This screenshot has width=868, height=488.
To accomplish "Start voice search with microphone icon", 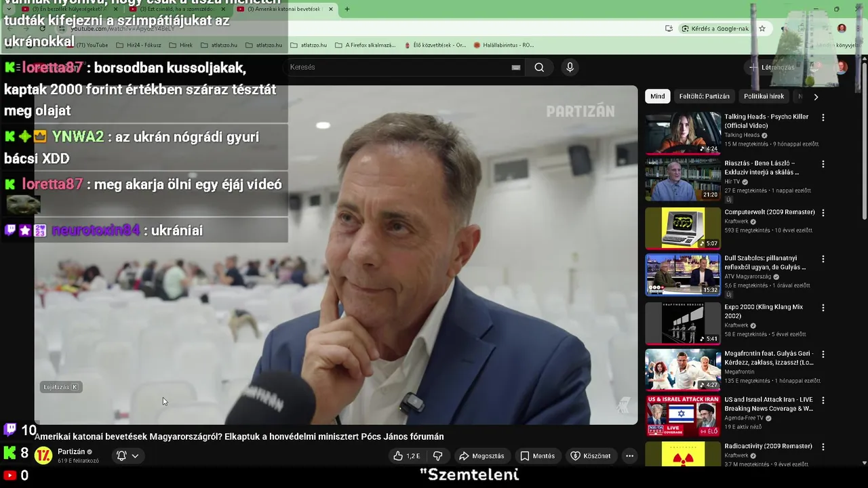I will click(570, 67).
